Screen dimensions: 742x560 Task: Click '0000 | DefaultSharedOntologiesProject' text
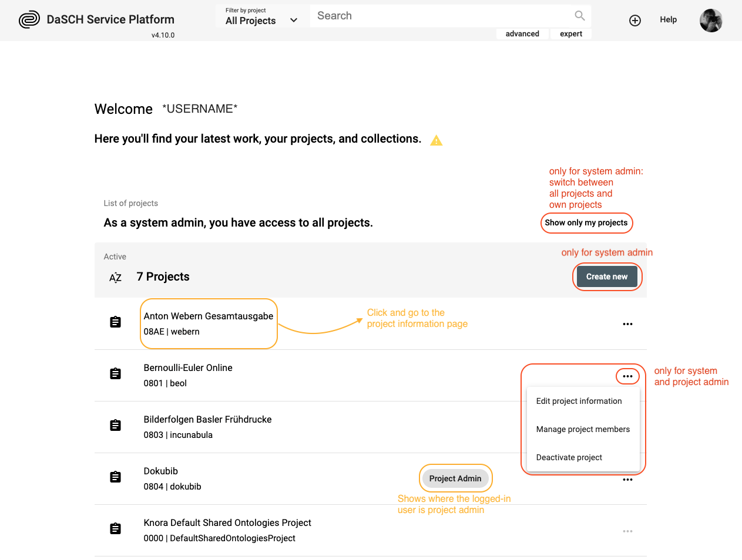coord(219,538)
